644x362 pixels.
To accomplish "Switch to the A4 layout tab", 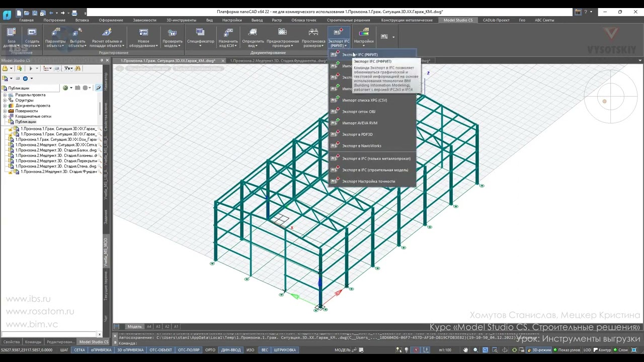I will pos(149,327).
